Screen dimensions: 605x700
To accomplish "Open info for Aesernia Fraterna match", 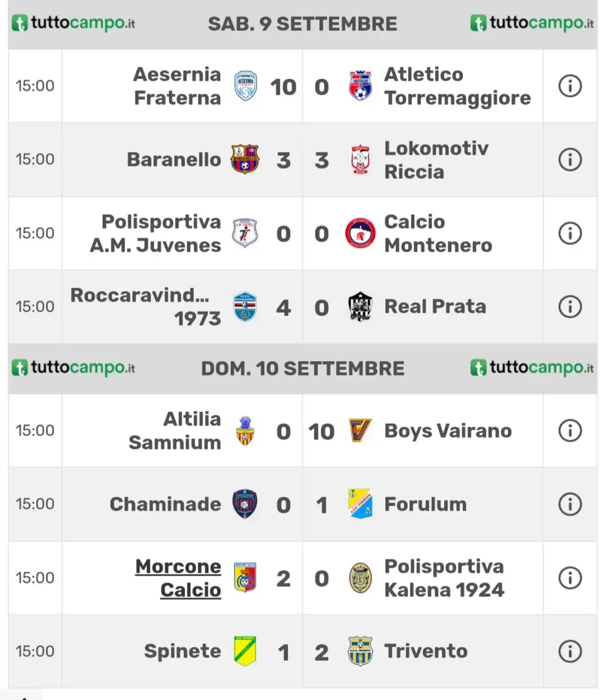I will tap(570, 86).
